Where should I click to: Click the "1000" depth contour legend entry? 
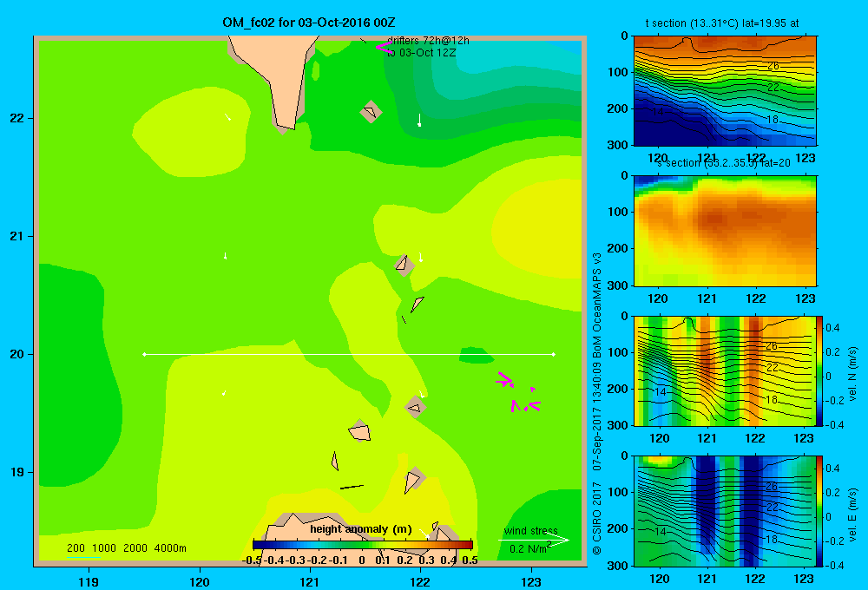[104, 548]
